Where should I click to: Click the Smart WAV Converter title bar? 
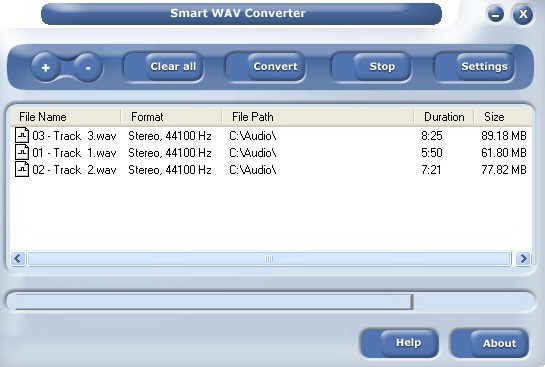point(241,14)
